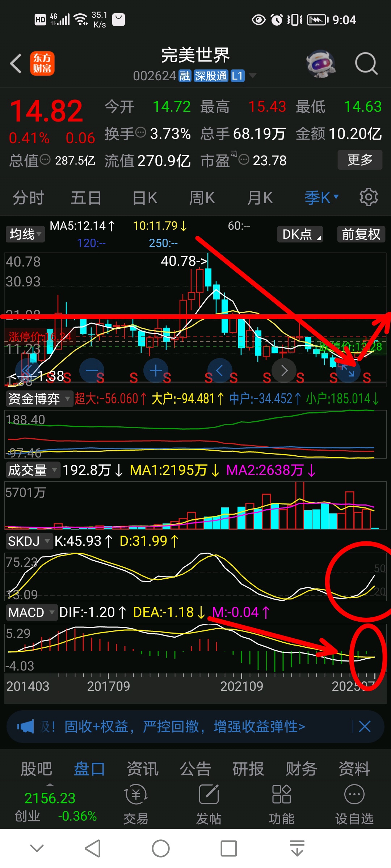The height and width of the screenshot is (868, 391).
Task: Tap the L1 level badge
Action: [x=237, y=76]
